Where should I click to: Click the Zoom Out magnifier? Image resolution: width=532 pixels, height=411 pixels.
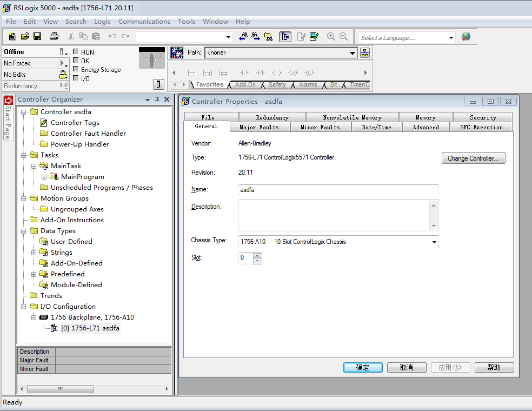point(343,37)
